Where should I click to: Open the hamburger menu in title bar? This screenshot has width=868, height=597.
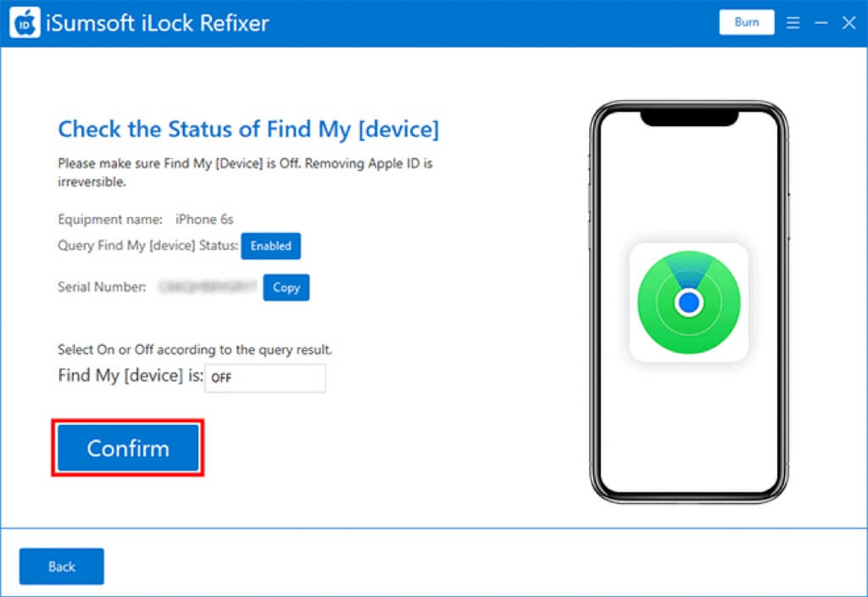coord(793,23)
